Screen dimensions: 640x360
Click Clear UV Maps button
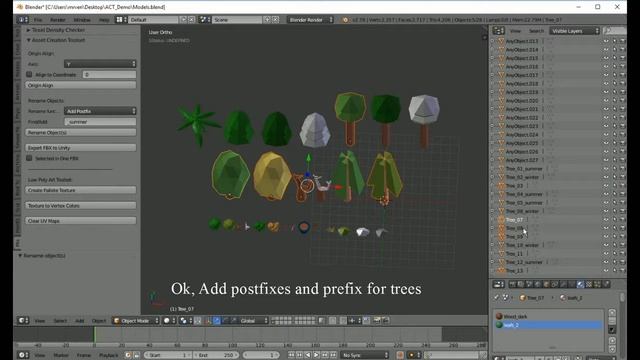pos(80,221)
